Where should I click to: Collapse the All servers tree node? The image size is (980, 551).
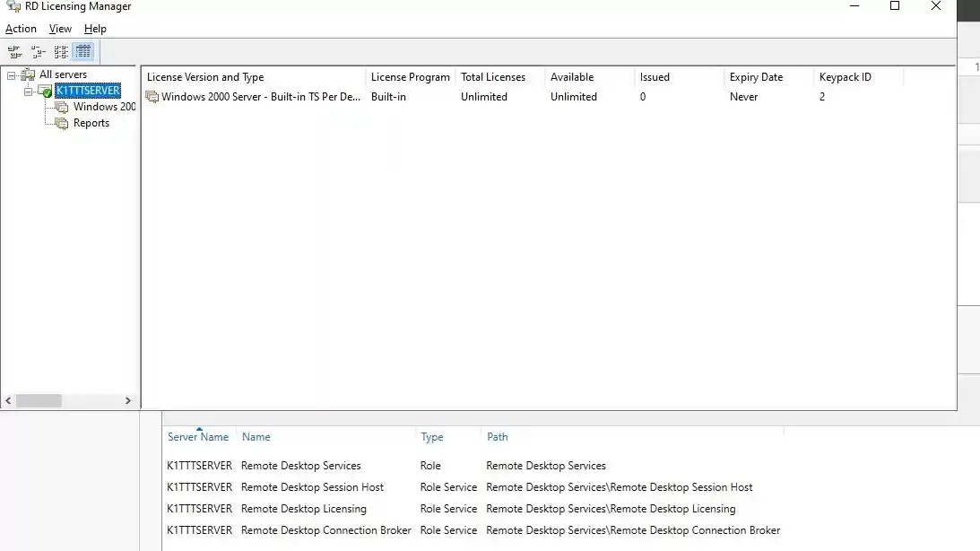12,75
